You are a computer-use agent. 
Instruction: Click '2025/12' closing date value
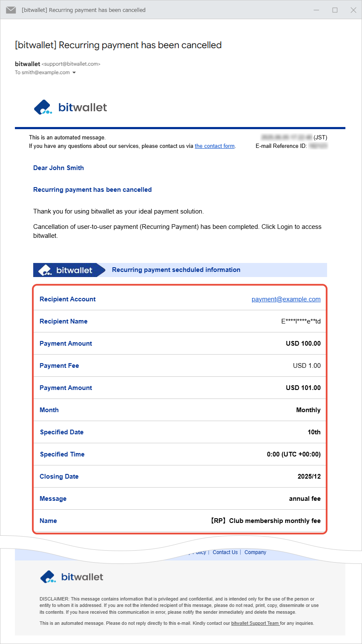tap(309, 477)
